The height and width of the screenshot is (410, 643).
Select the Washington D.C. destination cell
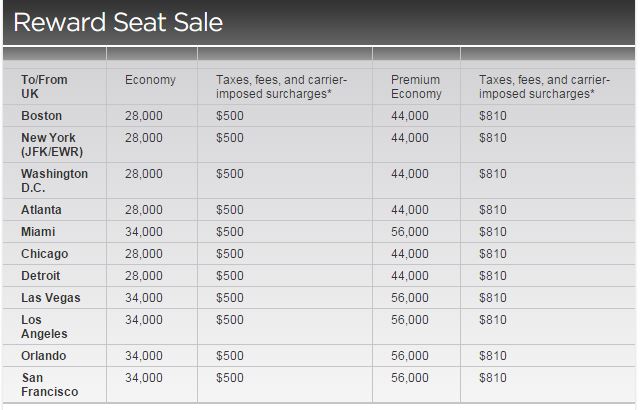tap(54, 181)
